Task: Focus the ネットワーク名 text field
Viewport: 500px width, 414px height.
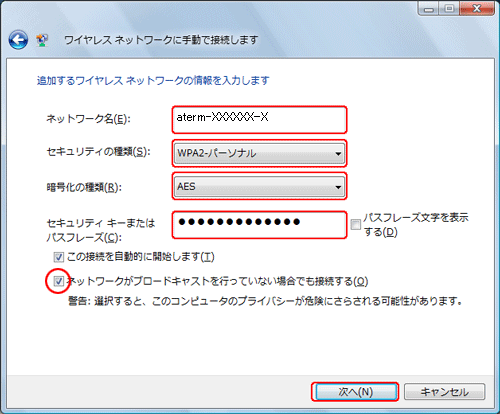Action: point(259,120)
